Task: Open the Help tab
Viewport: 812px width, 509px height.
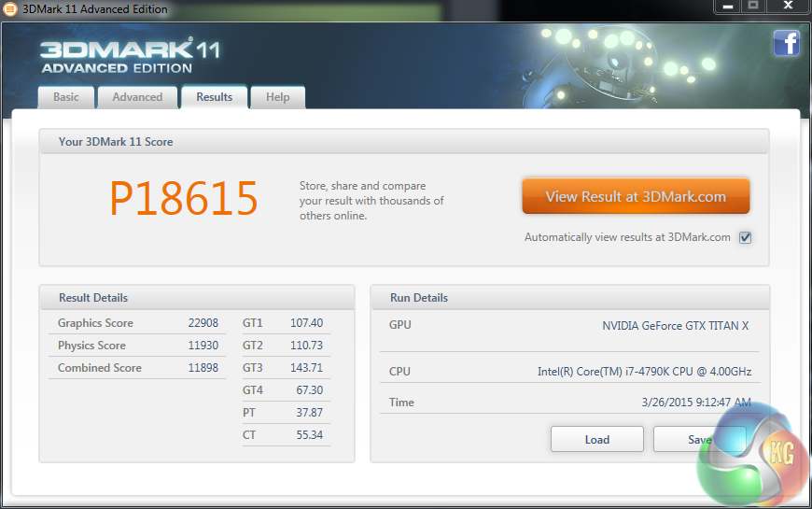Action: point(277,97)
